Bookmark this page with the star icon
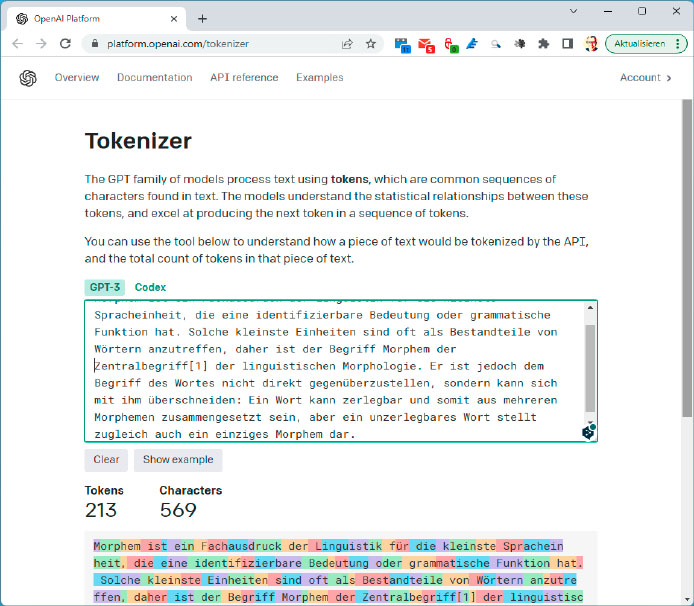694x606 pixels. [371, 44]
